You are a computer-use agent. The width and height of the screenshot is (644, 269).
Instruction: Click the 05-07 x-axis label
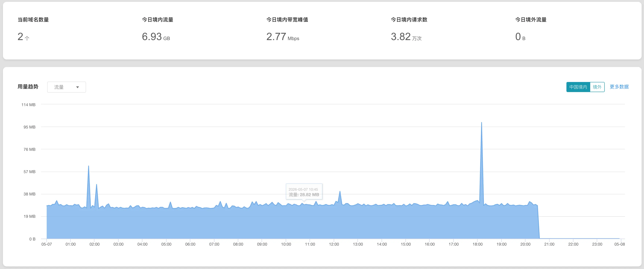pos(46,244)
